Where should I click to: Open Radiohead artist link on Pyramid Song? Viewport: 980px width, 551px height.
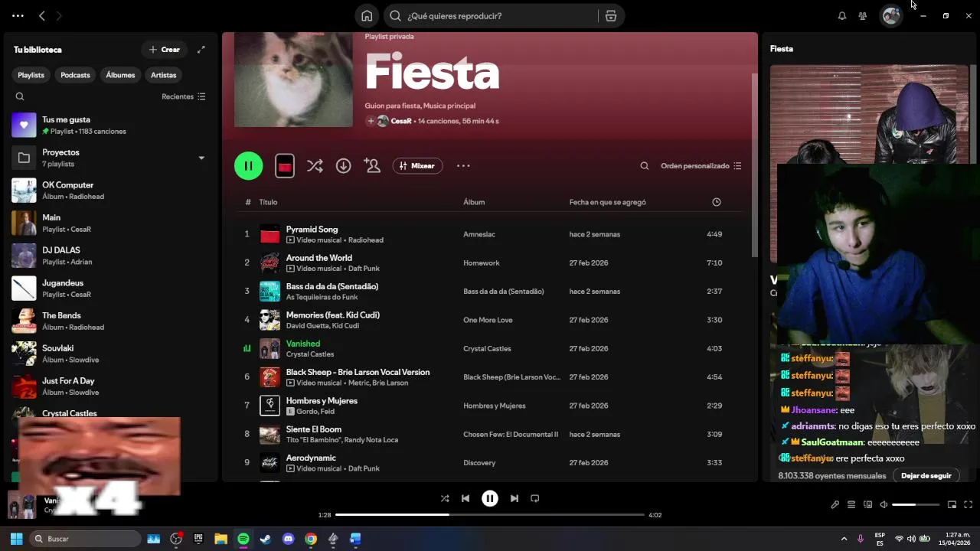(x=365, y=240)
